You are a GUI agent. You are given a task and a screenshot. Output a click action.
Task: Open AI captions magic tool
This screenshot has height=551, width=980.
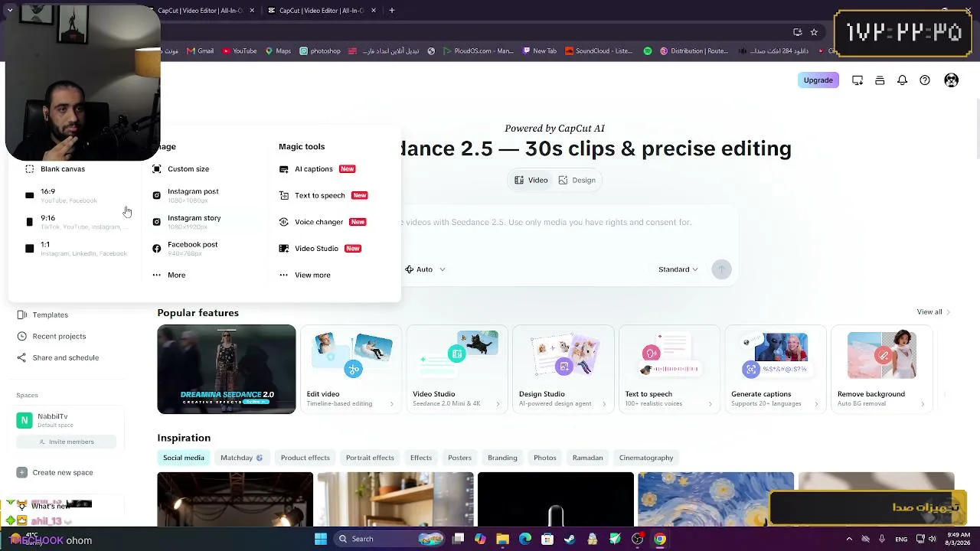317,169
